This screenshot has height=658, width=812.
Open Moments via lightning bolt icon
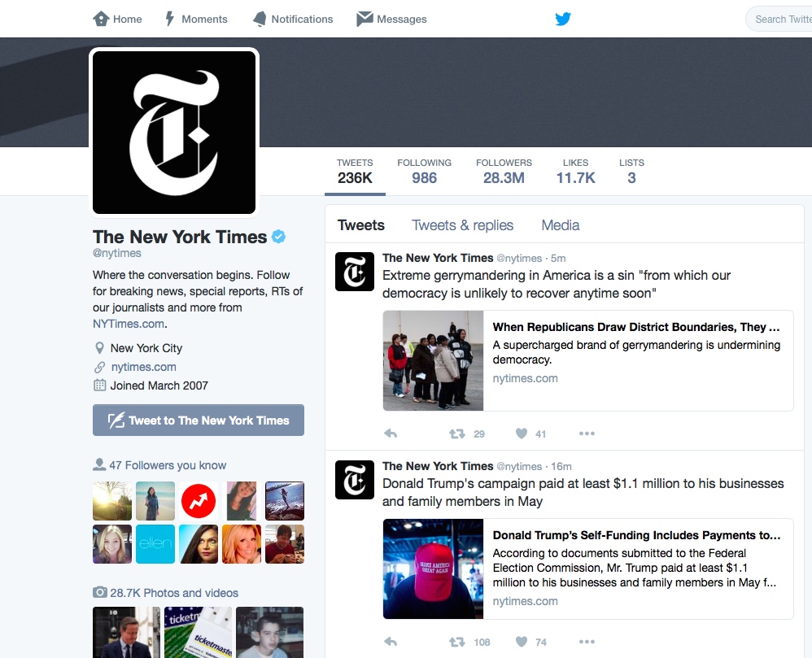pos(170,20)
